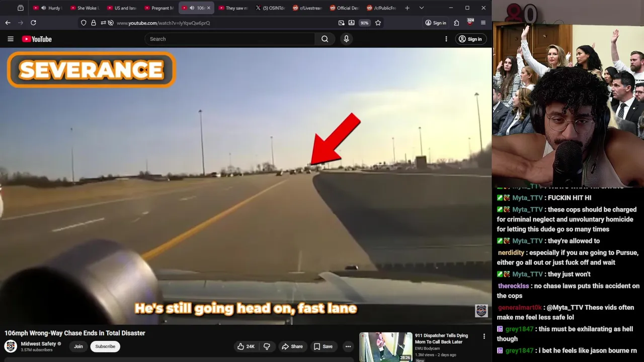Screen dimensions: 644x362
Task: Sign in to YouTube via header button
Action: [x=470, y=39]
